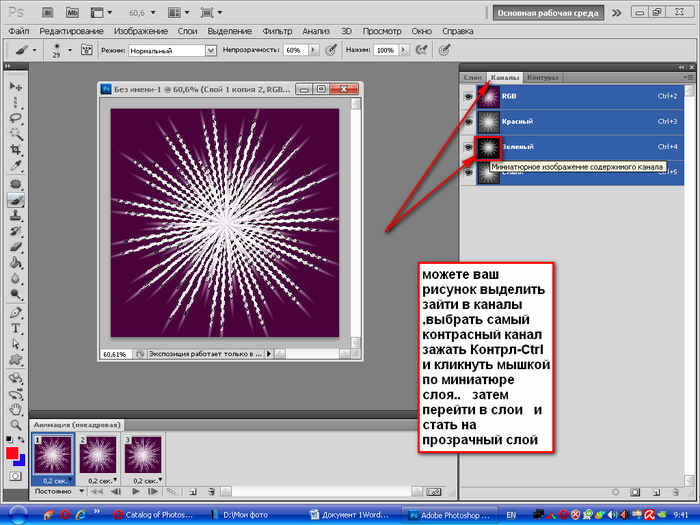Go to previous animation frame
700x525 pixels.
(116, 492)
